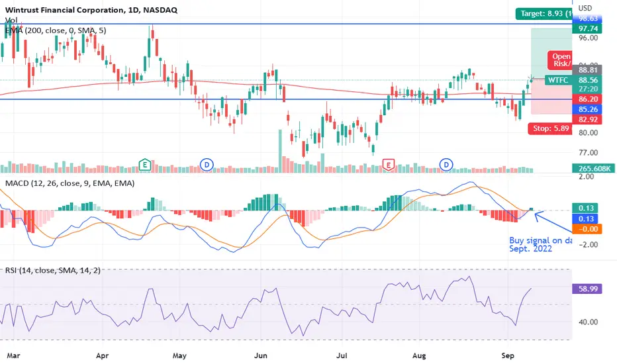This screenshot has width=617, height=364.
Task: Click the red stop zone of long position
Action: coord(551,97)
